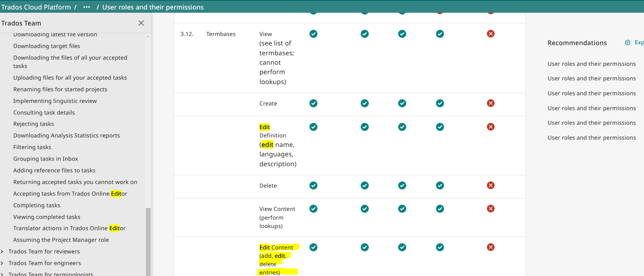
Task: Open Rejecting tasks topic
Action: pyautogui.click(x=33, y=124)
